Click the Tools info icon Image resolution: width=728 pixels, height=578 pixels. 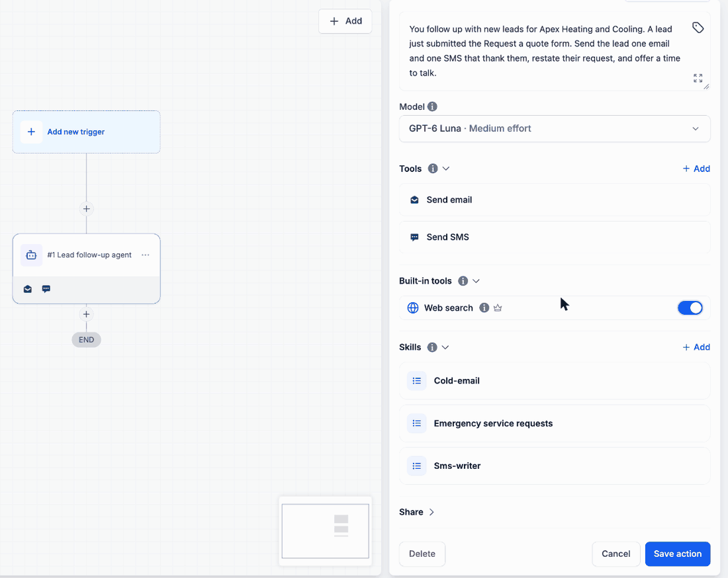tap(433, 169)
